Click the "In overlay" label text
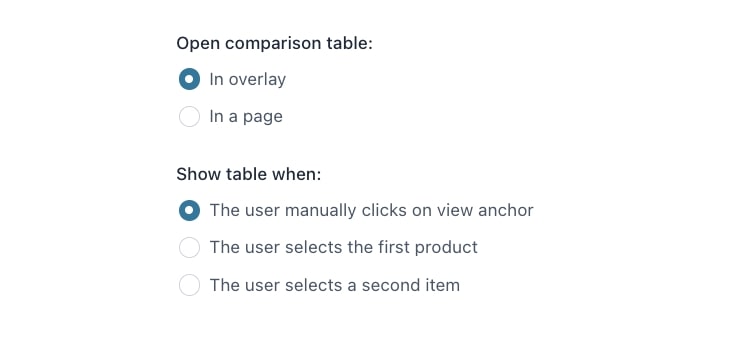 click(247, 80)
